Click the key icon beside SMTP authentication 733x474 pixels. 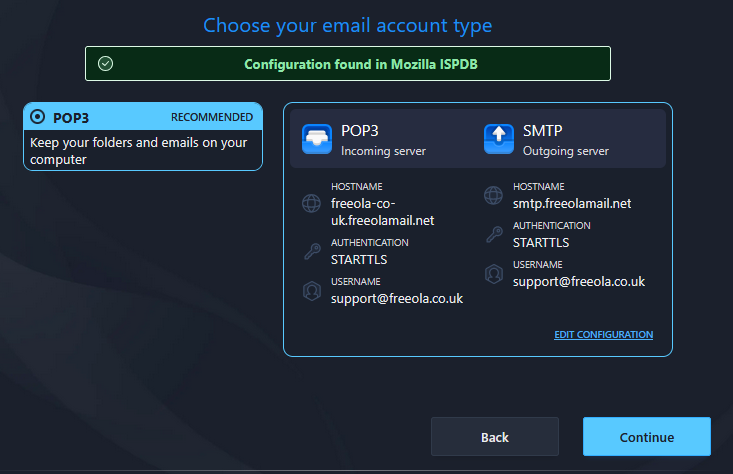pyautogui.click(x=493, y=234)
